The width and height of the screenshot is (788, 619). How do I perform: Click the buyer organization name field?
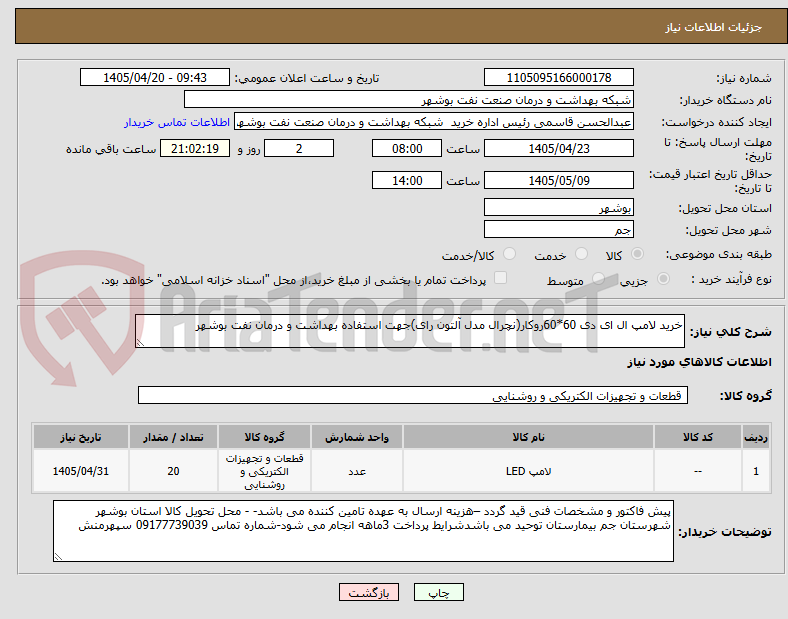[409, 99]
